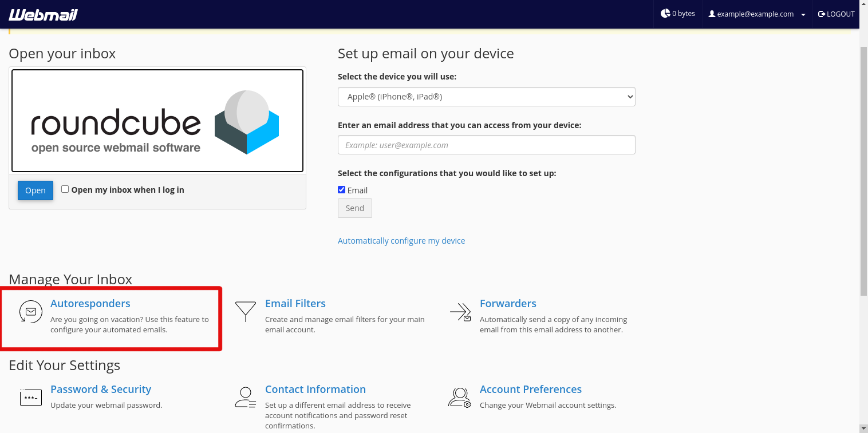Click the page's vertical scrollbar
The height and width of the screenshot is (433, 868).
(863, 172)
